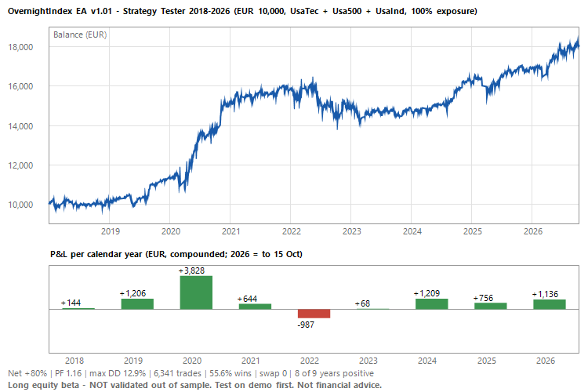This screenshot has height=392, width=588.
Task: Select the green 2026 profit bar
Action: pos(550,305)
